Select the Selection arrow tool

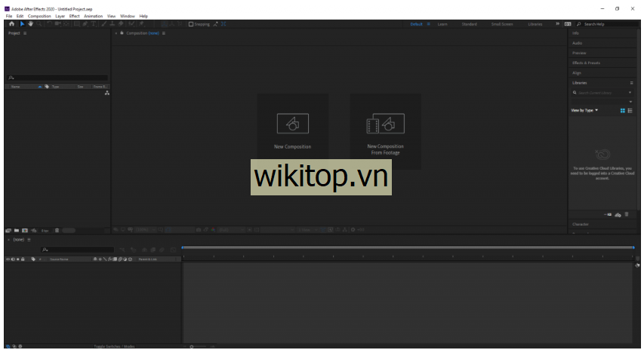point(22,24)
